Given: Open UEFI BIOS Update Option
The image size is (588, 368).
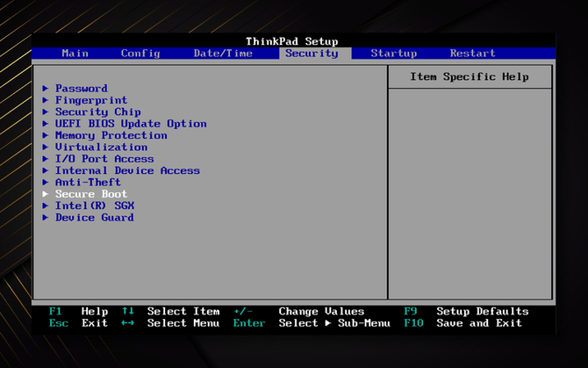Looking at the screenshot, I should tap(131, 124).
